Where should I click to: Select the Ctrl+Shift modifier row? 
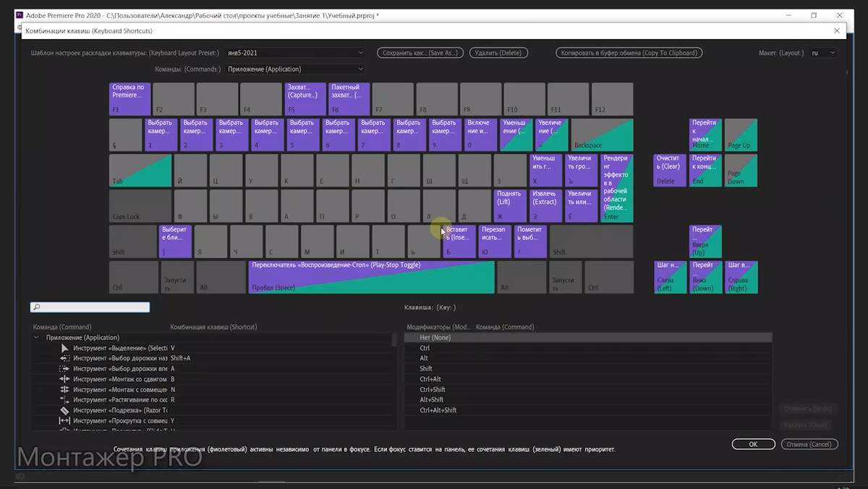click(588, 389)
